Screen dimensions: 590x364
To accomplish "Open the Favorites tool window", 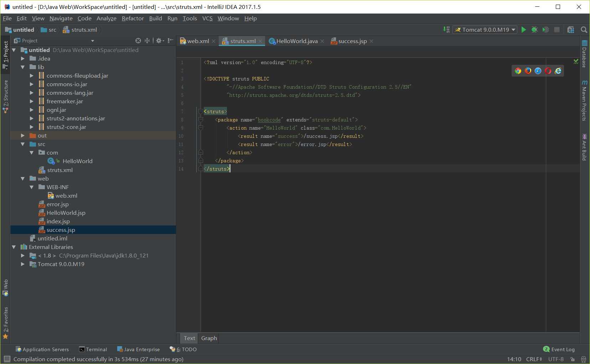I will 5,323.
